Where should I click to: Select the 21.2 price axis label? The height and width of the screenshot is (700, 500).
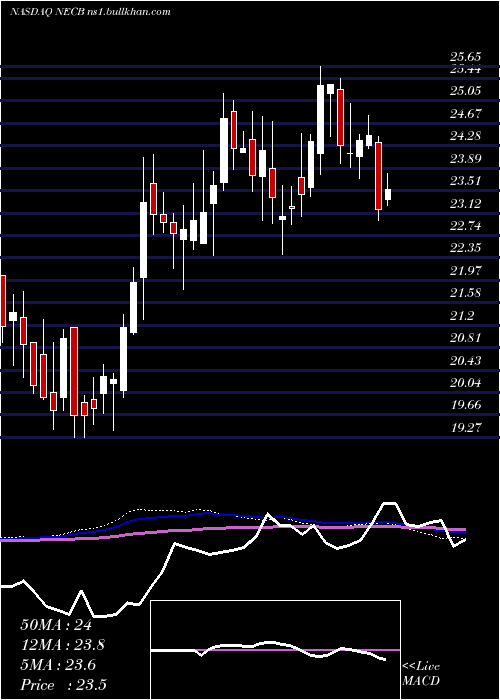pyautogui.click(x=462, y=316)
